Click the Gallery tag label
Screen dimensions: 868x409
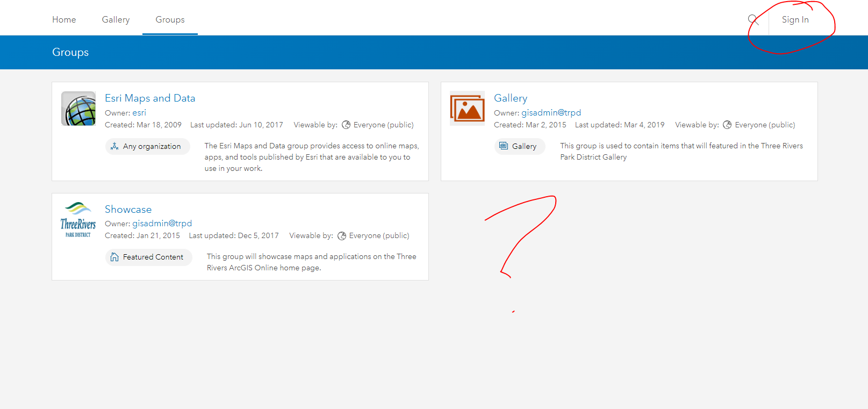[x=524, y=146]
